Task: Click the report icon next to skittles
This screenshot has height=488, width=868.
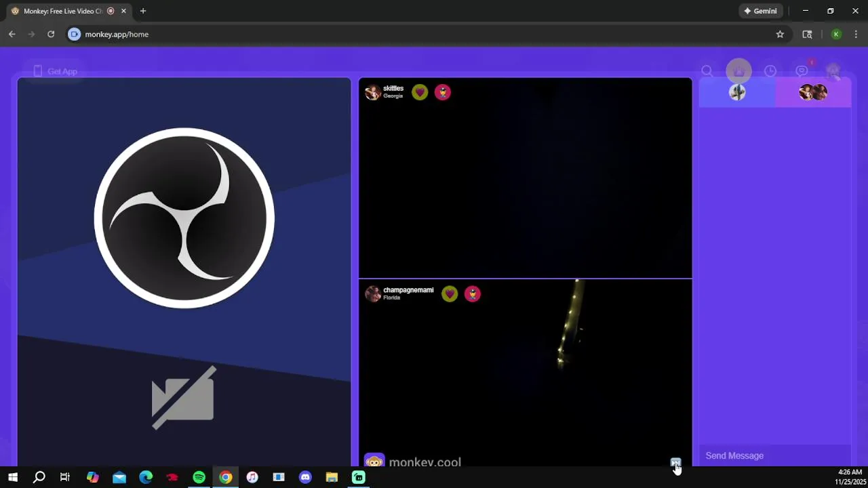Action: pyautogui.click(x=443, y=92)
